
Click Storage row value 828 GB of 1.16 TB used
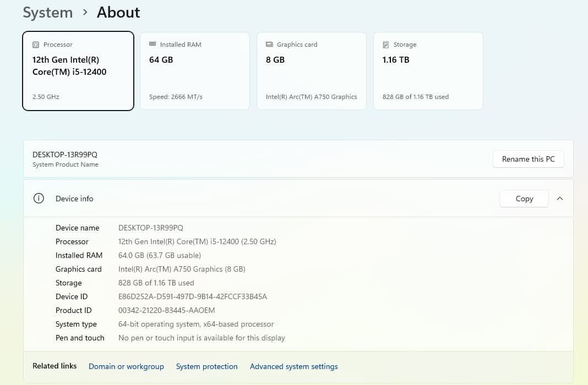156,283
